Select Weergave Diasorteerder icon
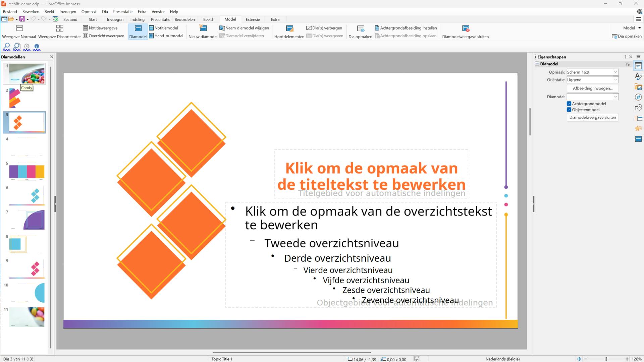Image resolution: width=644 pixels, height=362 pixels. [60, 28]
